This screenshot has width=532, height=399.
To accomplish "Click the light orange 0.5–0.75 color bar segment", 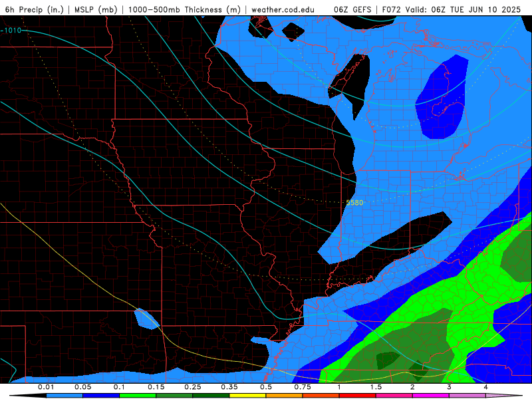I will tap(285, 396).
